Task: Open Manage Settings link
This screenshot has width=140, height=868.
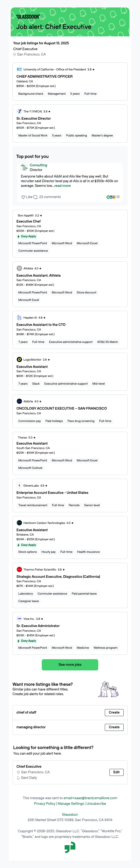Action: pyautogui.click(x=71, y=804)
